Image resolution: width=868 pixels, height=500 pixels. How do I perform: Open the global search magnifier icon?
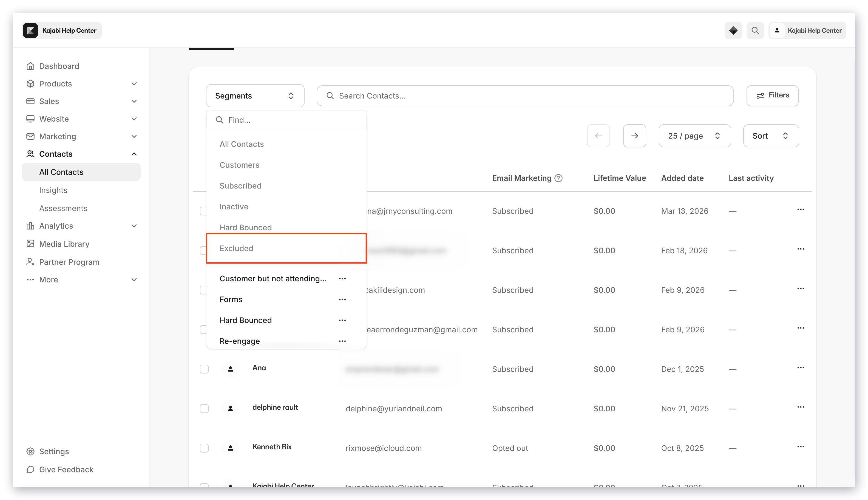[x=755, y=30]
